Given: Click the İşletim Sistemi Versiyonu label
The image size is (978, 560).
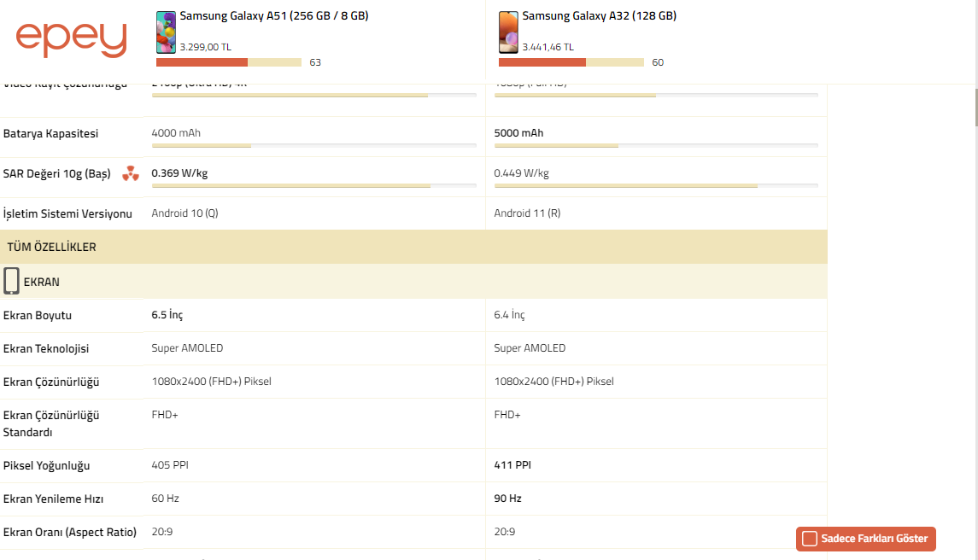Looking at the screenshot, I should [x=67, y=213].
